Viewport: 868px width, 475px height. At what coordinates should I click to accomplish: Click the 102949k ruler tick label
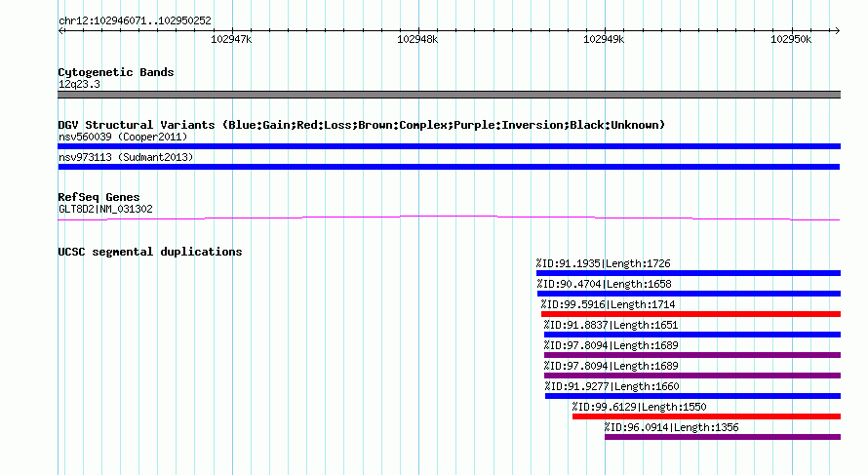click(604, 39)
